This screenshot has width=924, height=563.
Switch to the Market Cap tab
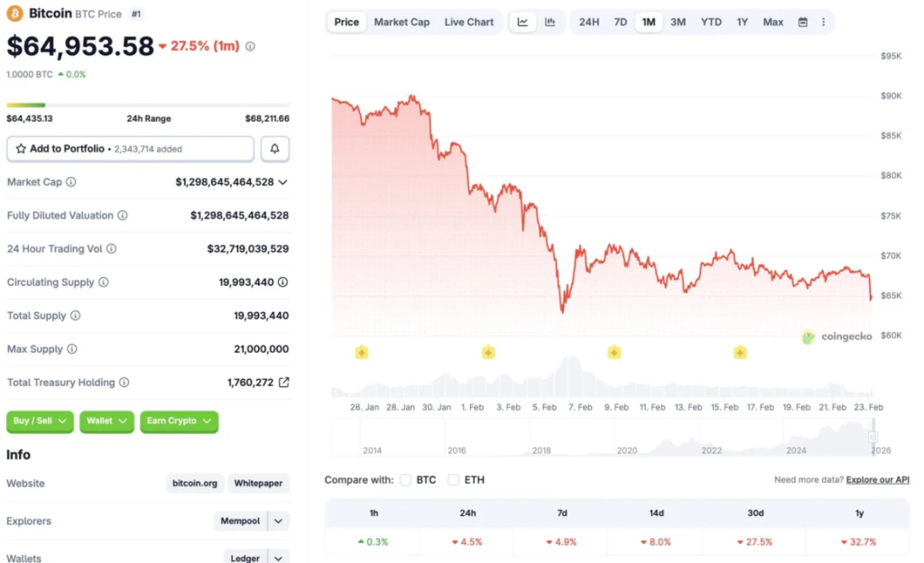tap(402, 22)
